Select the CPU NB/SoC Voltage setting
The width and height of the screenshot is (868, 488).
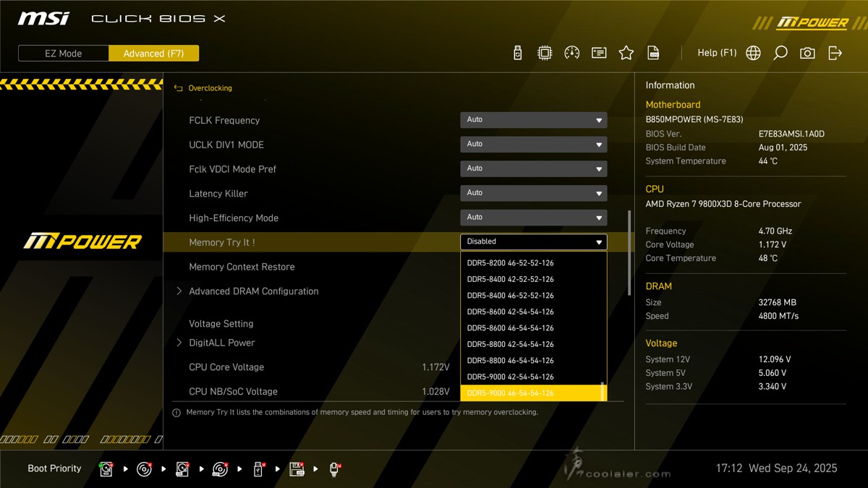tap(233, 392)
